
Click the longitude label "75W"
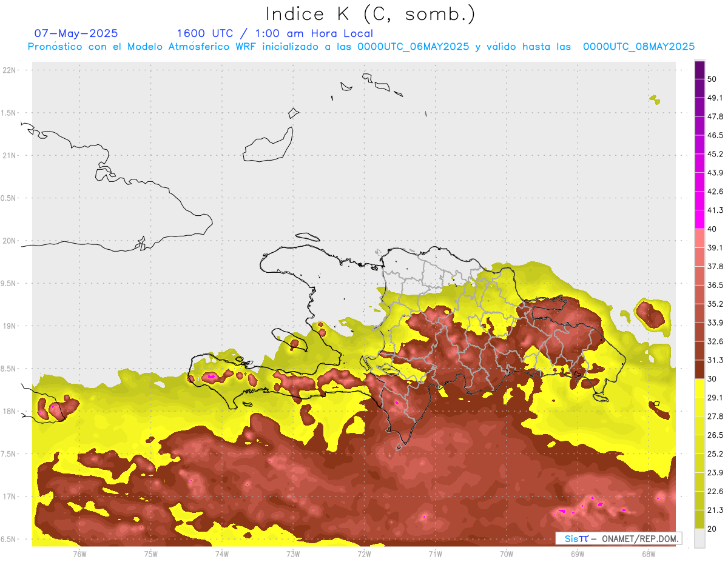tap(150, 554)
